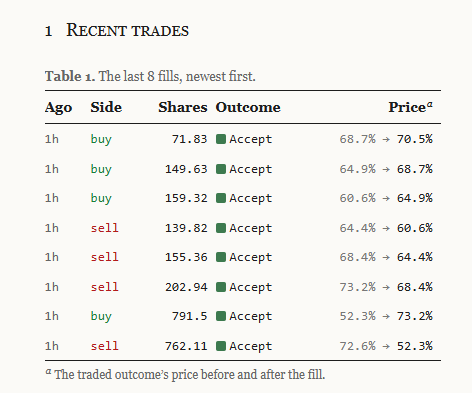Click the 202.94 shares value

[186, 287]
